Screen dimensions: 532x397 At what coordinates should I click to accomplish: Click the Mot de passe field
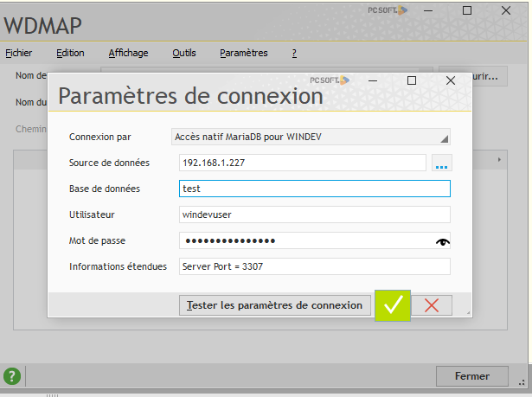pos(315,240)
